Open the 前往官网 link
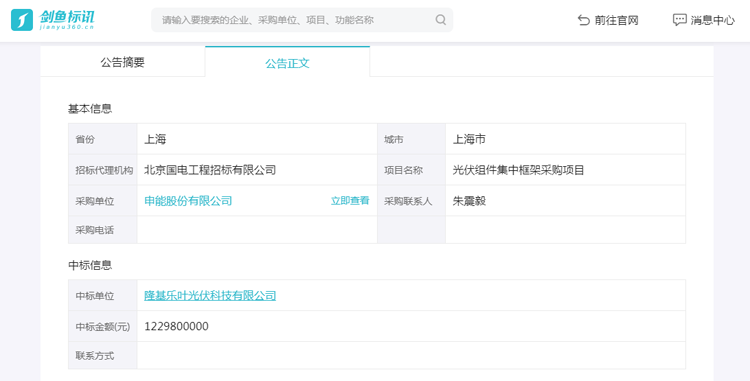The image size is (750, 381). 608,20
